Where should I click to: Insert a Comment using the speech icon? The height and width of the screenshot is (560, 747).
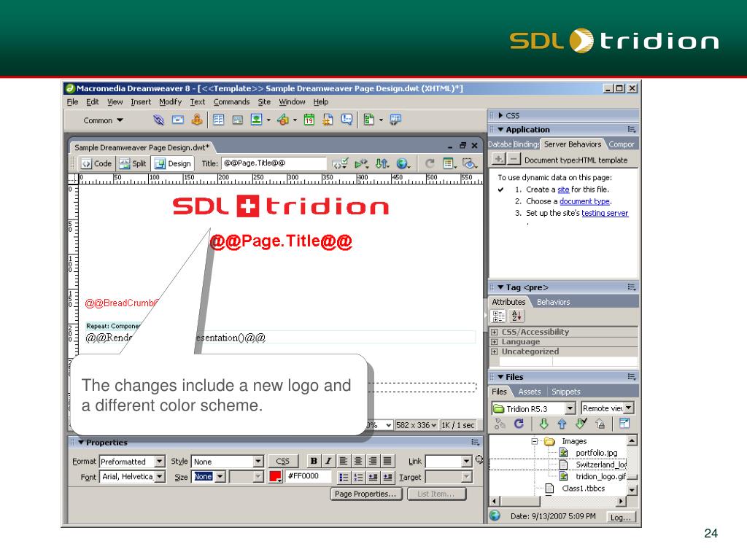click(347, 120)
